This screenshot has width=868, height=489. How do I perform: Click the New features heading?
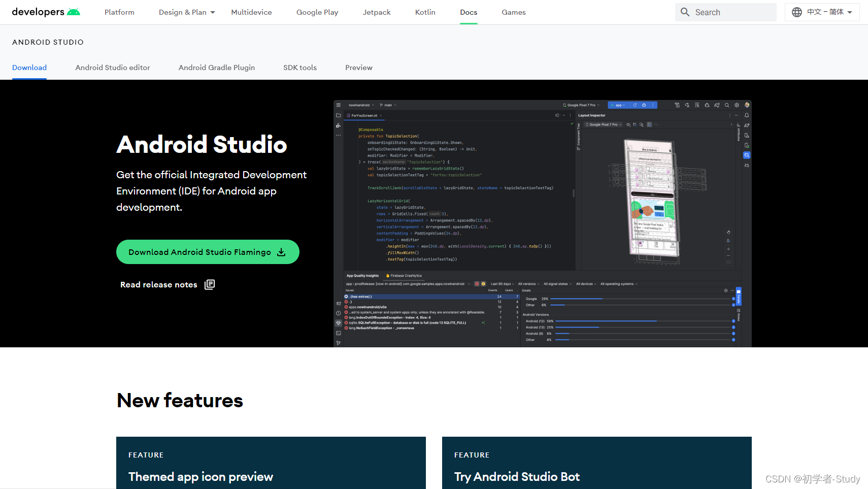[x=180, y=401]
